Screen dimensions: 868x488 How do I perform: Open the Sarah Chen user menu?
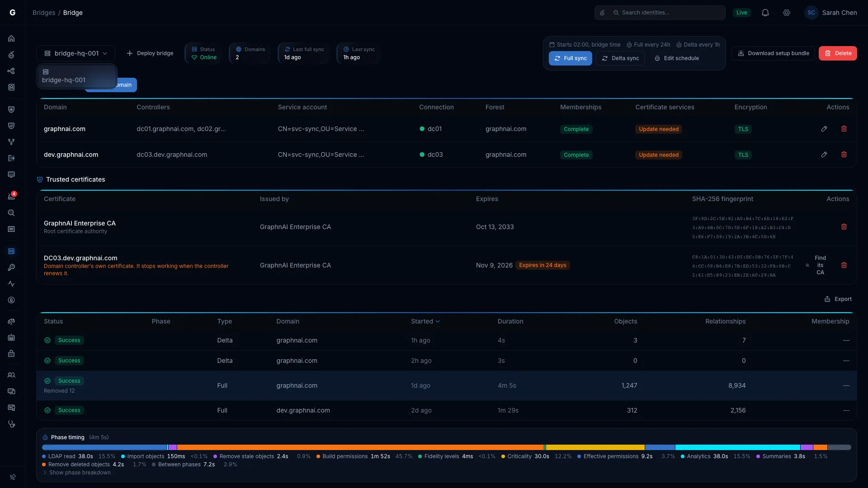coord(831,13)
